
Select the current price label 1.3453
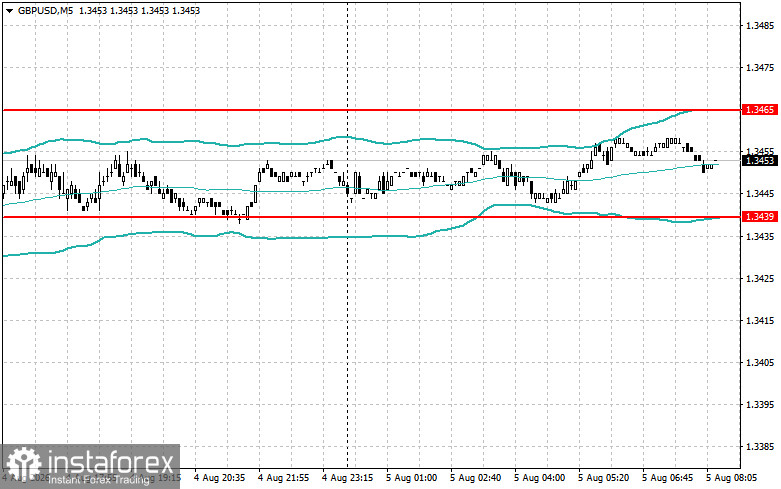point(760,160)
